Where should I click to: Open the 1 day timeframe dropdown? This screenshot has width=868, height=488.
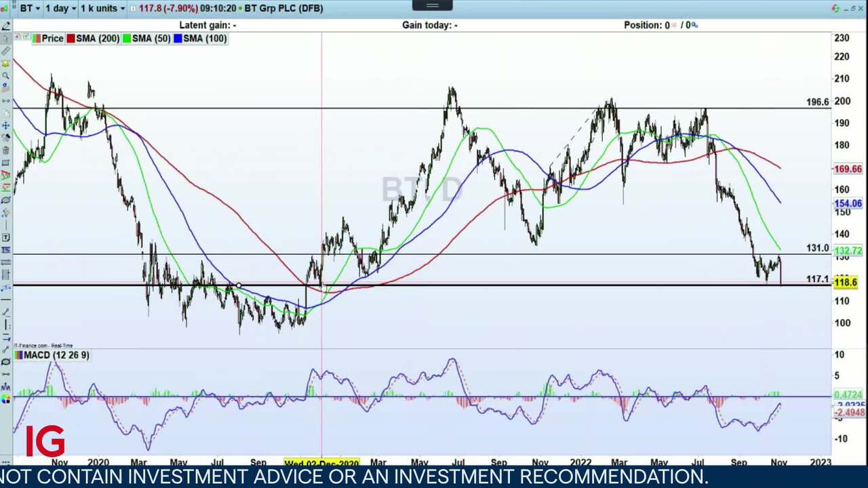pos(60,8)
